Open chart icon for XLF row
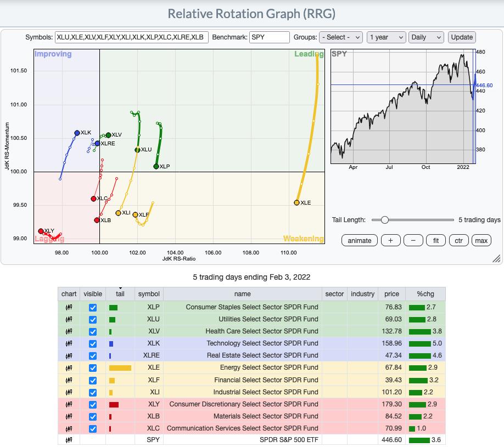 (x=69, y=380)
